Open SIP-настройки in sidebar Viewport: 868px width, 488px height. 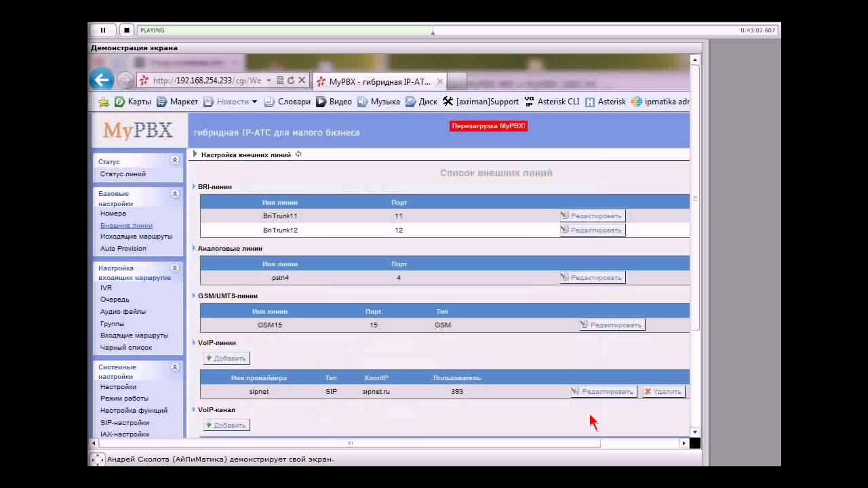[x=125, y=423]
